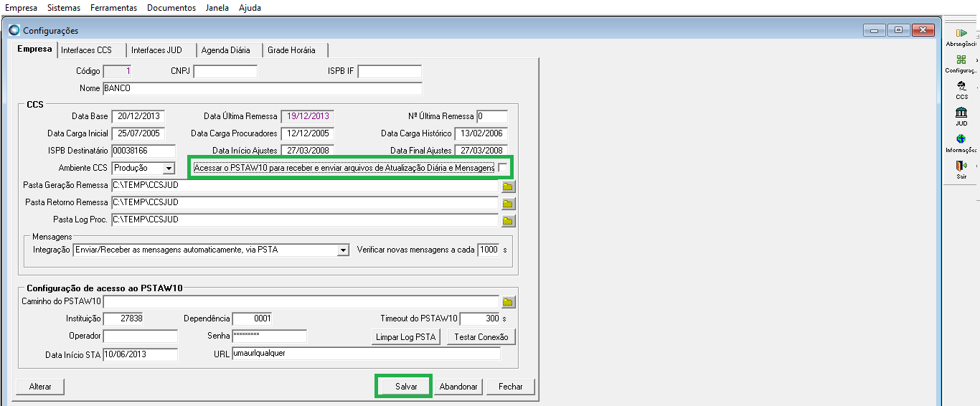Image resolution: width=980 pixels, height=406 pixels.
Task: Click the Pasta Log Proc. path field
Action: (x=305, y=220)
